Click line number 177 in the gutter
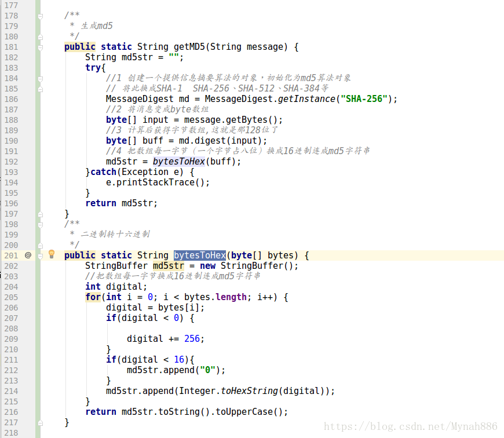The height and width of the screenshot is (438, 504). click(x=11, y=5)
